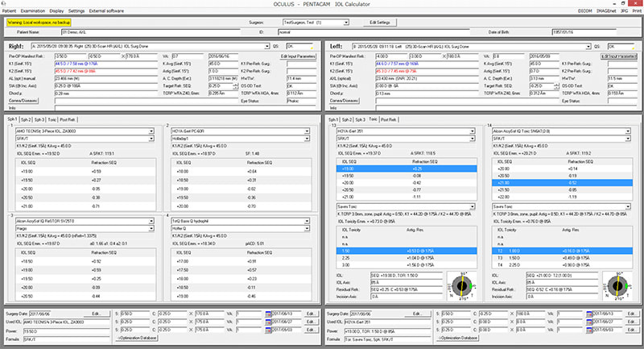Select highlighted +19.00 row in HOYA iSert 351 table

[407, 168]
